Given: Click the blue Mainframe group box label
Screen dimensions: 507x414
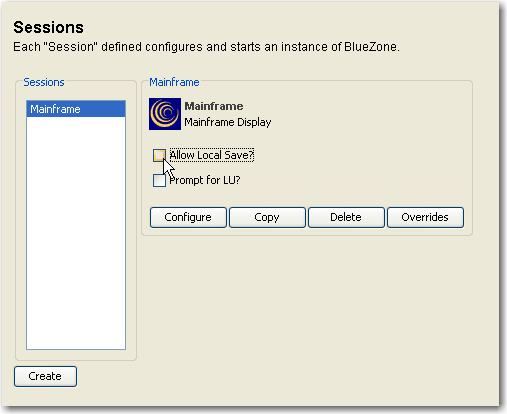Looking at the screenshot, I should click(174, 82).
